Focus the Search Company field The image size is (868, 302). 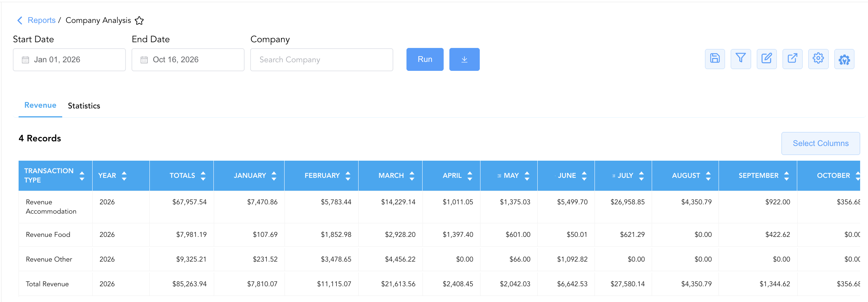coord(322,60)
